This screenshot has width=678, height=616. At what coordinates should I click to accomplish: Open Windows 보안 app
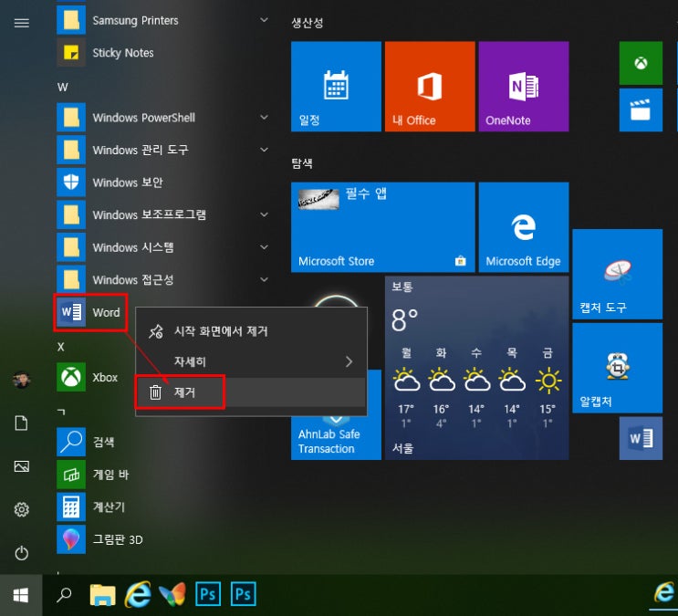pos(162,183)
